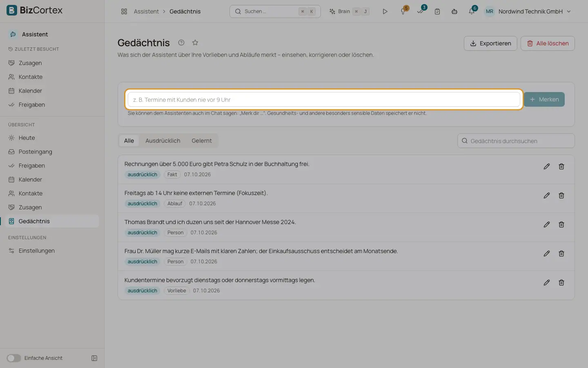Click the play icon in the top bar
This screenshot has height=368, width=588.
tap(385, 11)
